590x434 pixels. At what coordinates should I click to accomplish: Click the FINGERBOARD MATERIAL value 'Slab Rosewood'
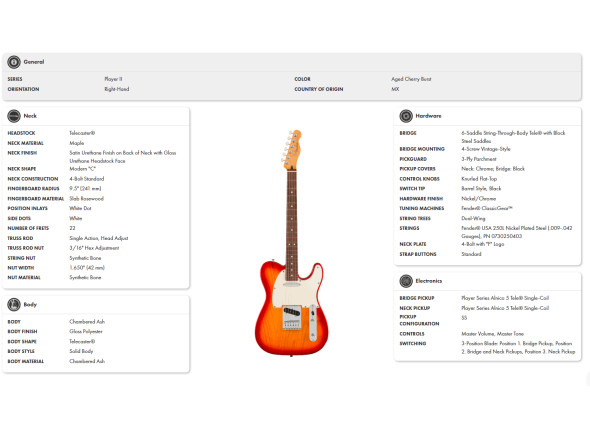(x=86, y=198)
